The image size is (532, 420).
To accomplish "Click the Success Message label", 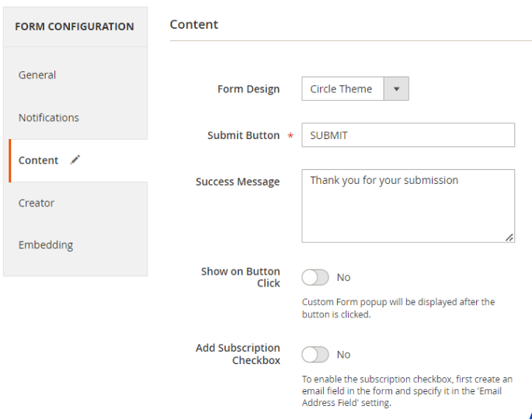I will pos(238,182).
